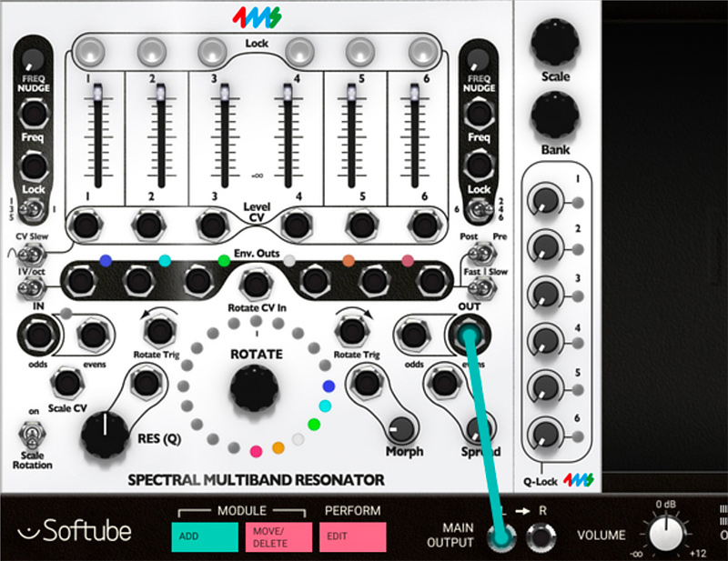Click the Scale CV input jack
Viewport: 728px width, 561px height.
[x=65, y=381]
